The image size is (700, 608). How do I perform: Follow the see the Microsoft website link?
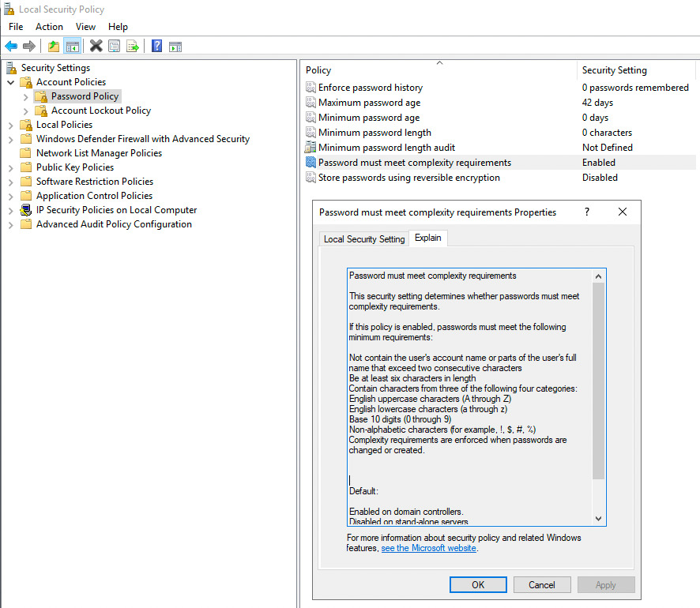(x=428, y=548)
